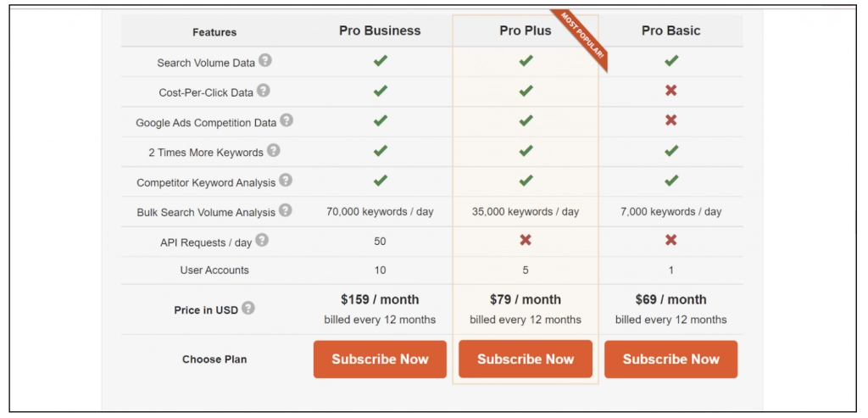The width and height of the screenshot is (868, 418).
Task: Click the Pro Basic plan heading
Action: 670,31
